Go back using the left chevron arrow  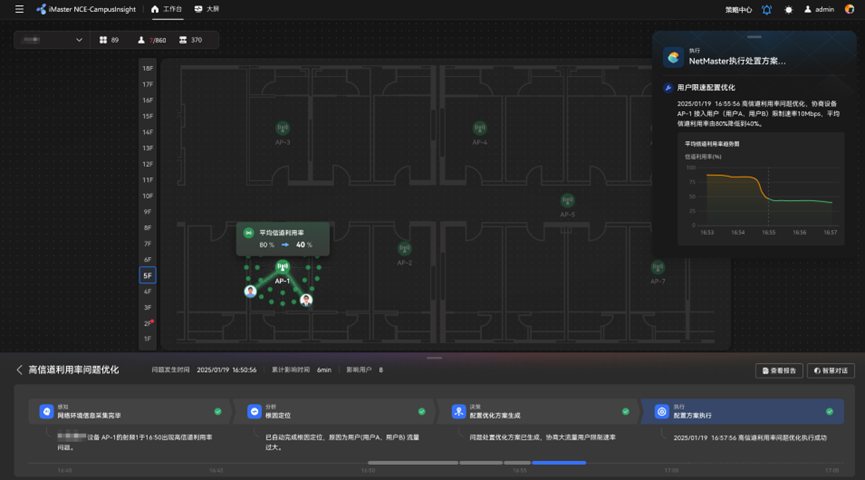(19, 370)
